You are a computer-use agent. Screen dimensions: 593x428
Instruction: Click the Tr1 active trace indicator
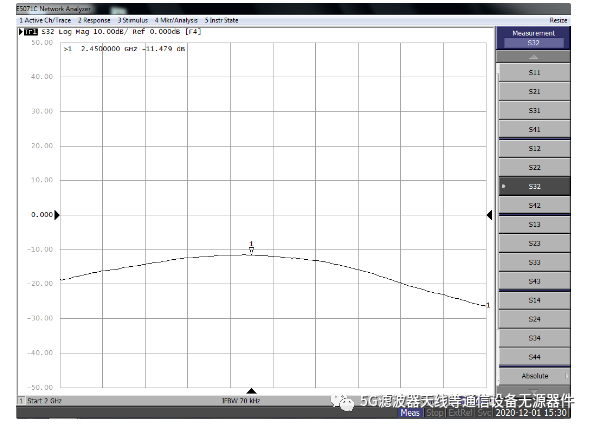pyautogui.click(x=31, y=32)
